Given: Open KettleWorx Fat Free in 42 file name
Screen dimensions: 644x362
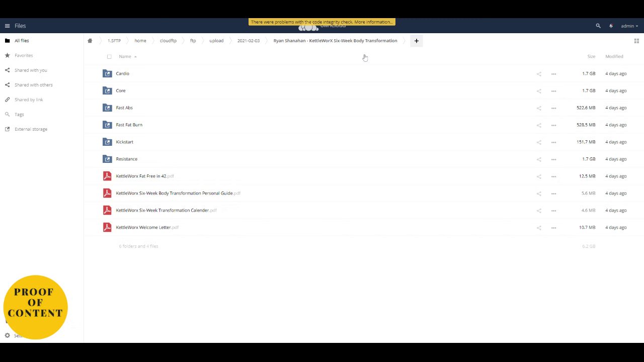Looking at the screenshot, I should (x=144, y=176).
